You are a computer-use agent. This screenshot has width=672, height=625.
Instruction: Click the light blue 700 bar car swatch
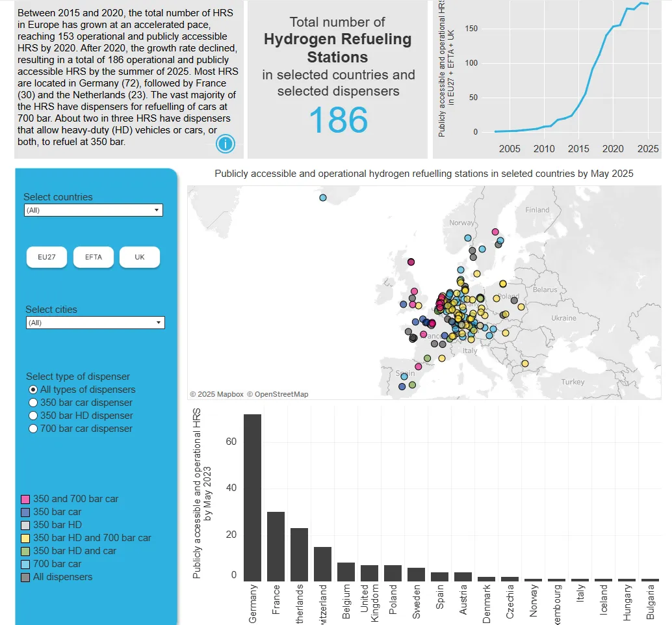point(25,564)
